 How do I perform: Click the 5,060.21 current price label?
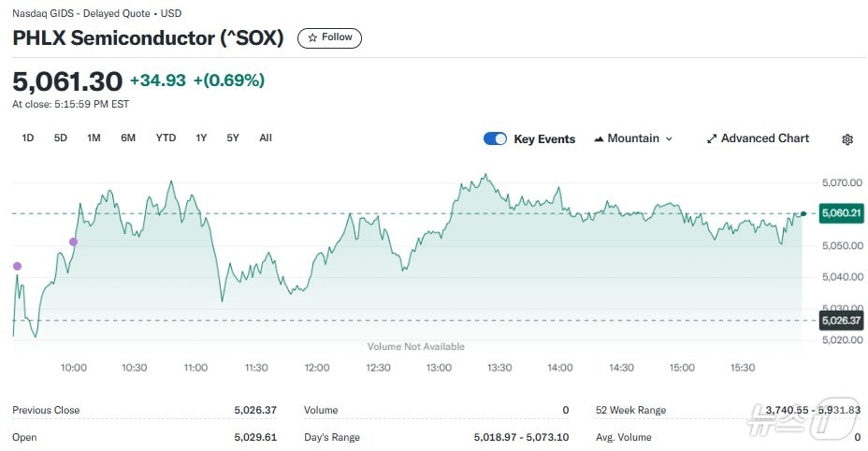842,213
